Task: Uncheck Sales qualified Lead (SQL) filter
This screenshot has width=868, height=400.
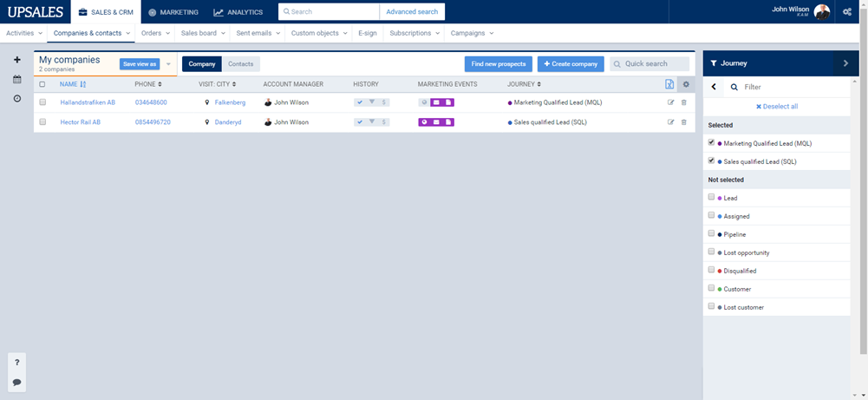Action: pyautogui.click(x=711, y=161)
